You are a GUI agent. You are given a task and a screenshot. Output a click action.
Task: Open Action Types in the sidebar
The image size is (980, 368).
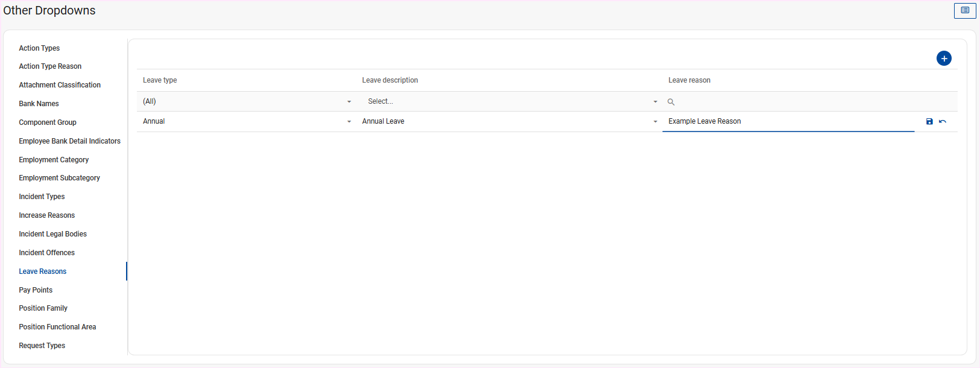click(39, 48)
